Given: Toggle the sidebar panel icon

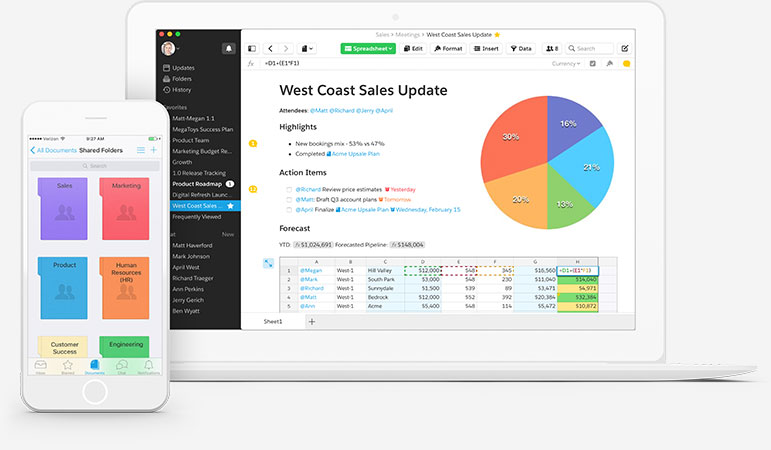Looking at the screenshot, I should click(252, 48).
